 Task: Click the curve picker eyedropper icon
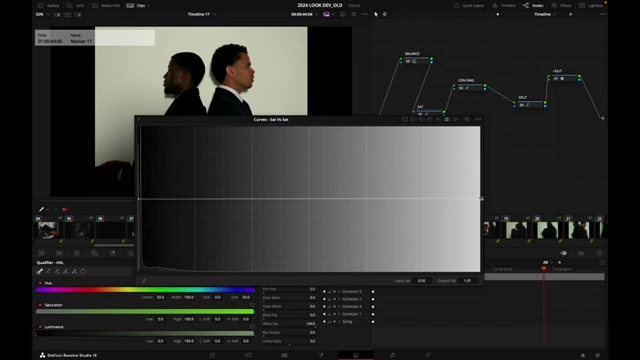coord(144,280)
